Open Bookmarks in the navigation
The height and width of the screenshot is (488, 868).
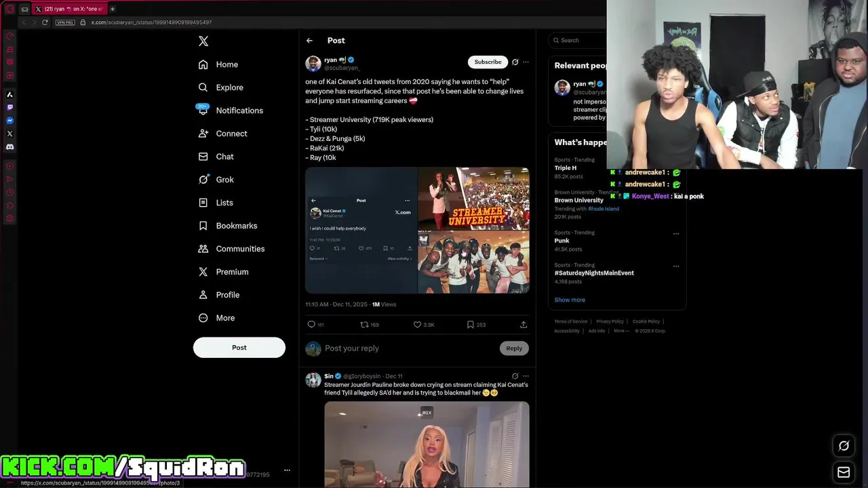[228, 226]
